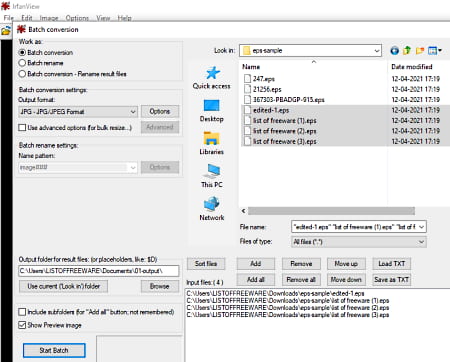Click file icon of edited-1.eps
Image resolution: width=450 pixels, height=362 pixels.
[247, 110]
